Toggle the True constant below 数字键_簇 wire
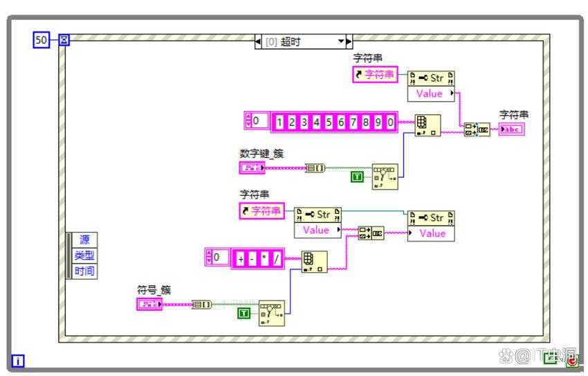 pyautogui.click(x=358, y=177)
